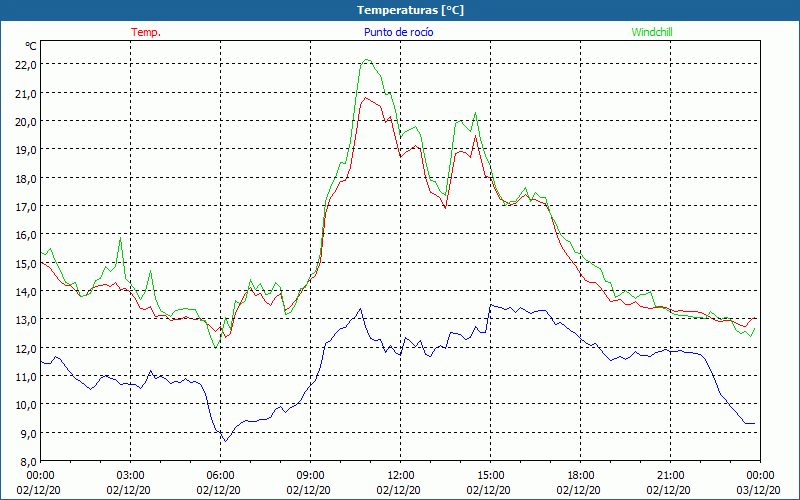800x500 pixels.
Task: Click the '15:00' time axis label
Action: [490, 476]
